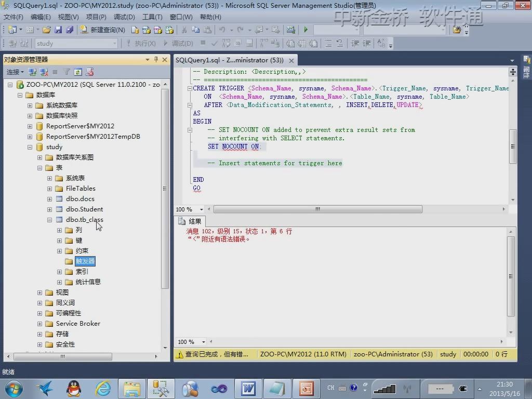
Task: Click the Comment Out Lines icon
Action: click(x=328, y=44)
